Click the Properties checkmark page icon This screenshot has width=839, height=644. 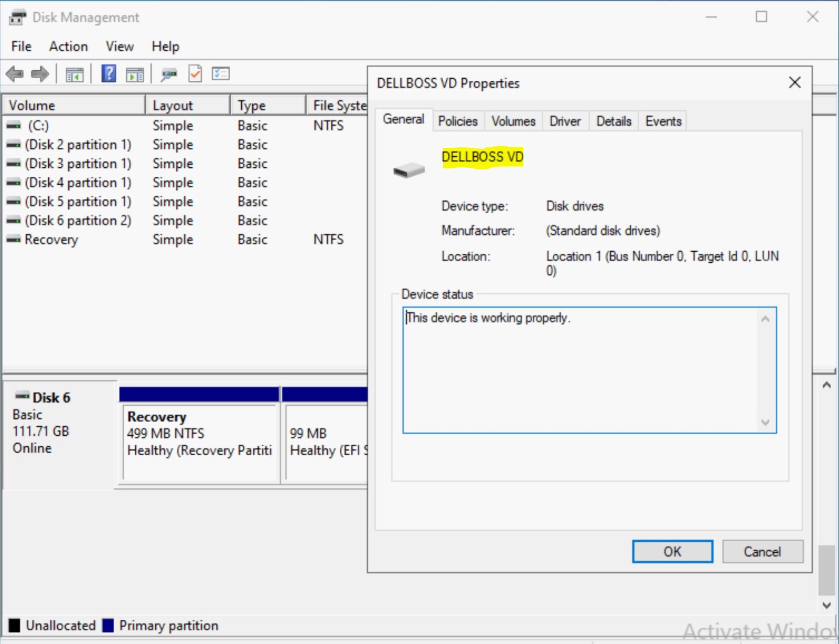coord(195,74)
